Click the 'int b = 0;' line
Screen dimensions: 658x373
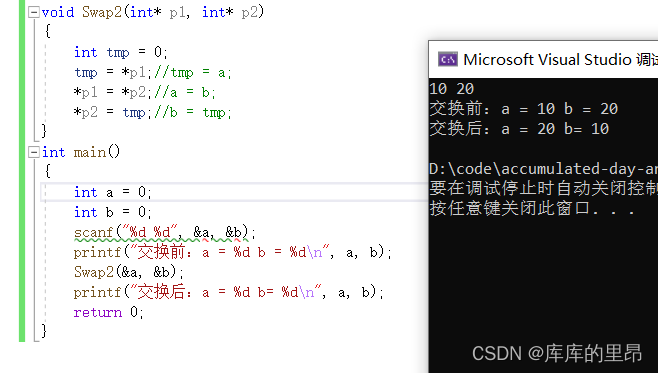tap(112, 212)
